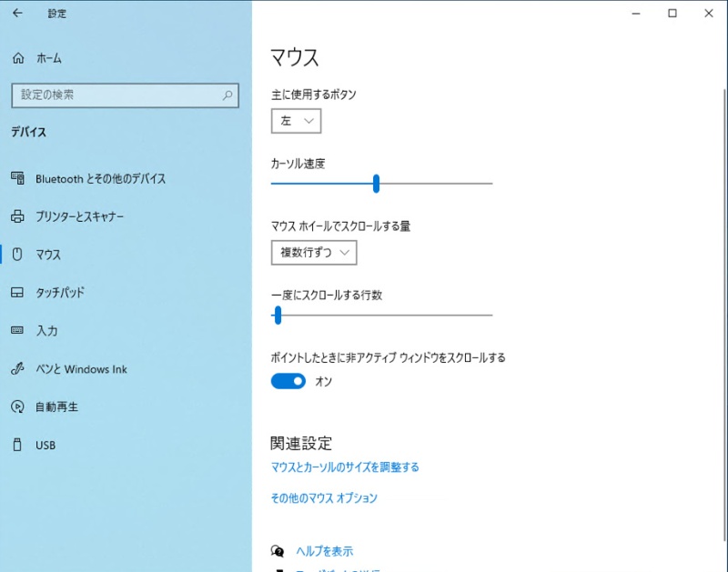Open その他のマウス オプション link
The width and height of the screenshot is (728, 572).
(324, 498)
